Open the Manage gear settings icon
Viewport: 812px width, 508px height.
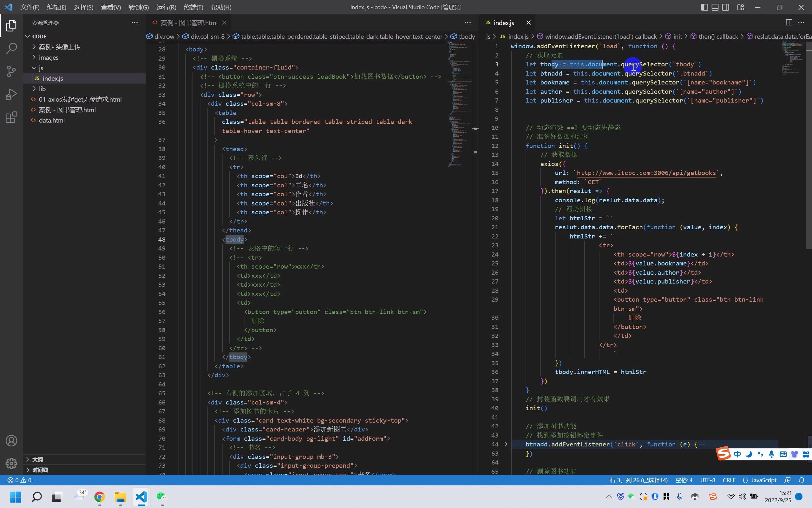11,463
